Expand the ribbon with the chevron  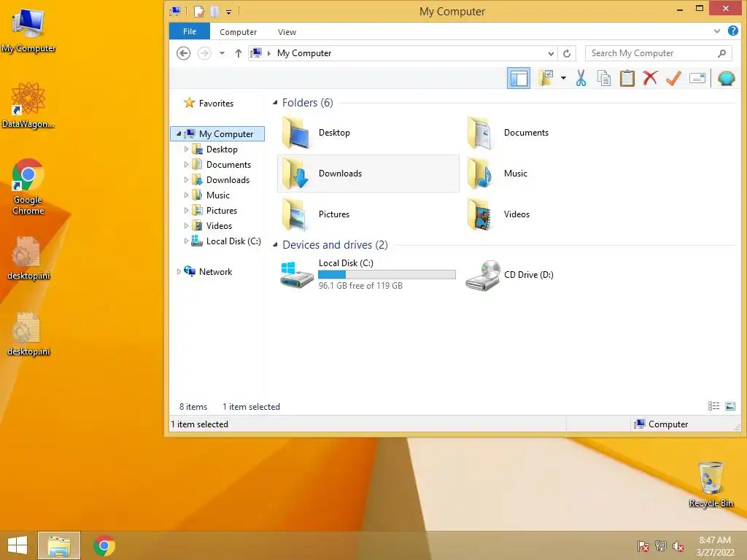tap(716, 31)
